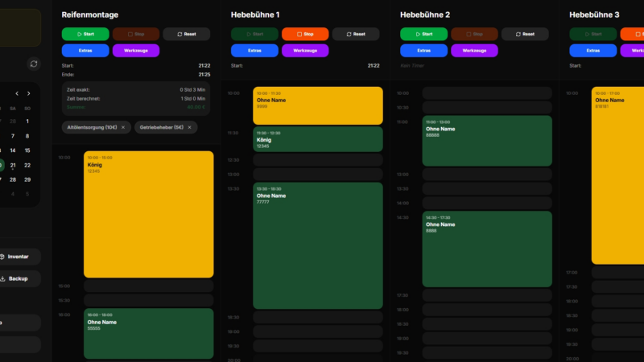Remove the Getriebeheber (5€) tag
This screenshot has width=644, height=362.
pyautogui.click(x=190, y=127)
